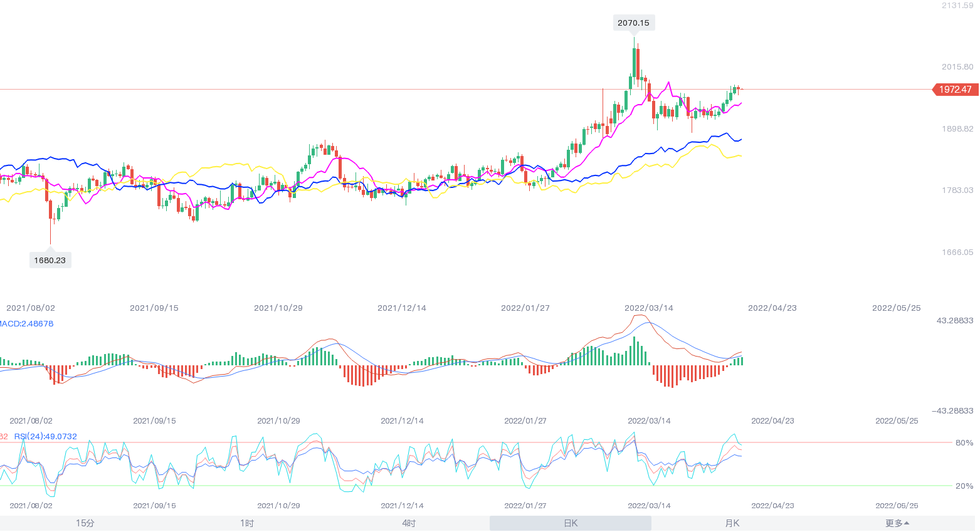
Task: Click MACD panel date 2022/03/14
Action: pos(650,421)
